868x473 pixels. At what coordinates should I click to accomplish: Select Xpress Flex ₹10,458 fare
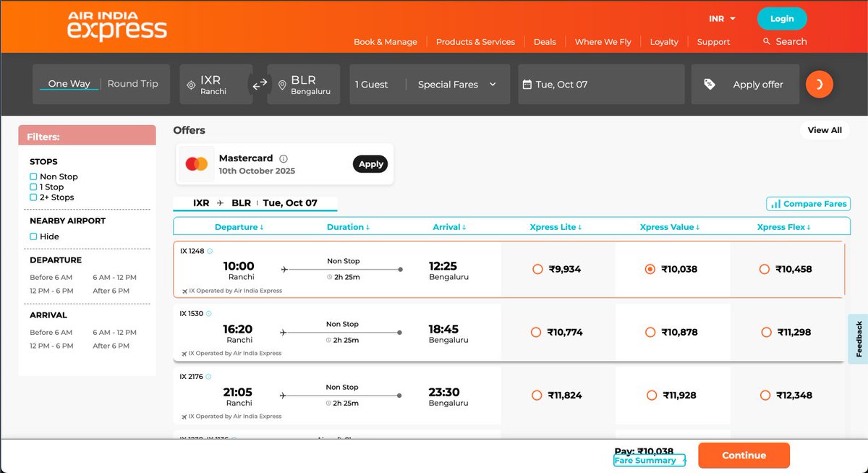point(764,269)
